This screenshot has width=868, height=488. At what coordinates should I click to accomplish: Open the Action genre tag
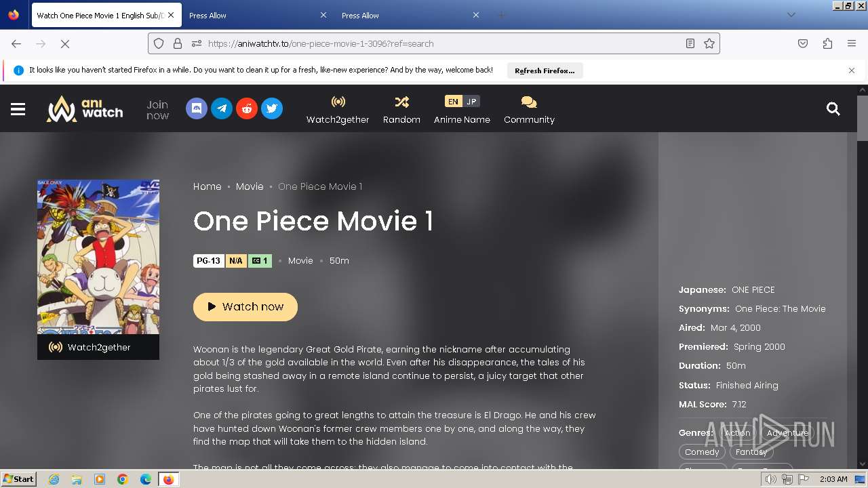[737, 433]
